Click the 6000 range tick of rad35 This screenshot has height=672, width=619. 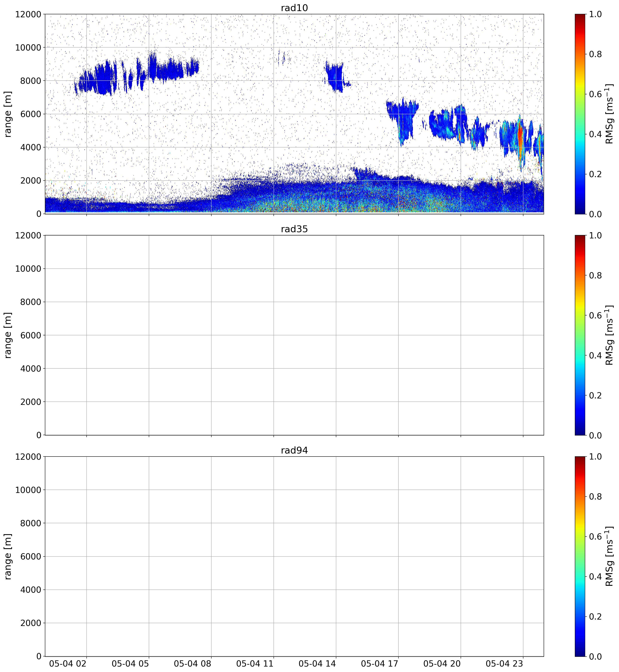click(x=30, y=335)
